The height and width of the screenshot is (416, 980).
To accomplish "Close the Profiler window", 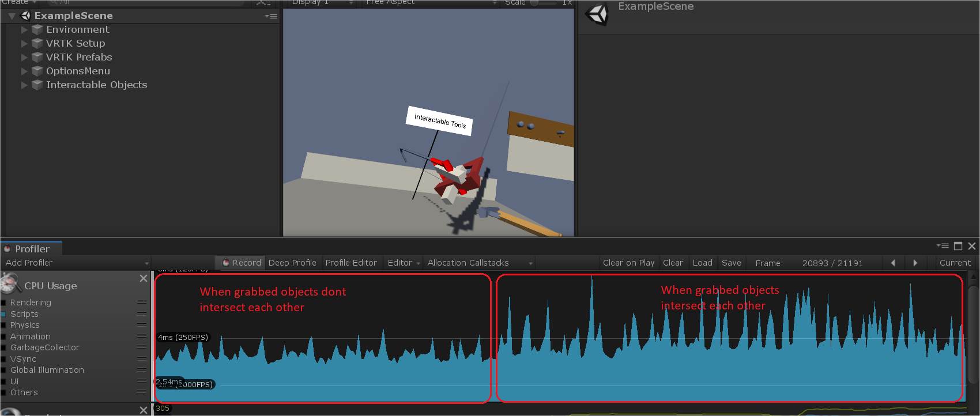I will pos(972,246).
